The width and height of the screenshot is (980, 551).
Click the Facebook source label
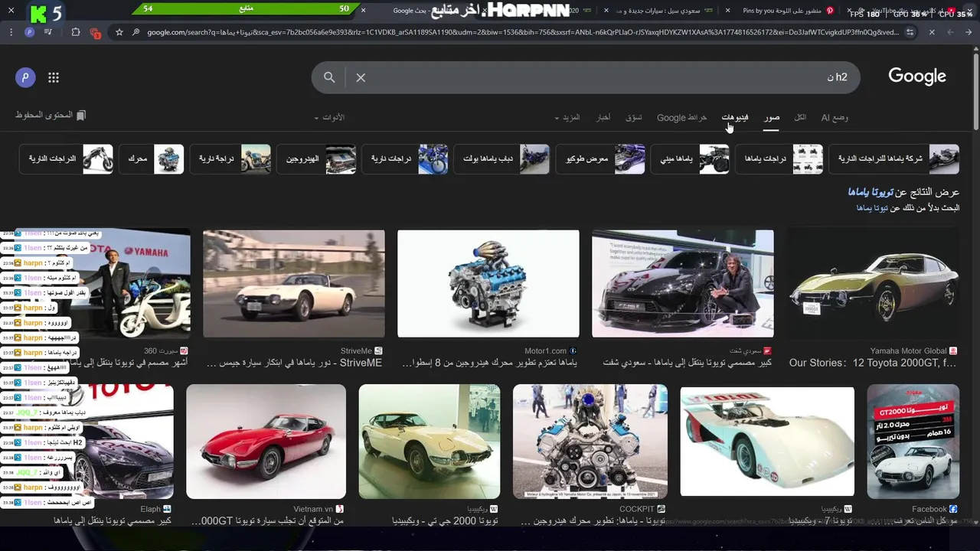pos(929,509)
